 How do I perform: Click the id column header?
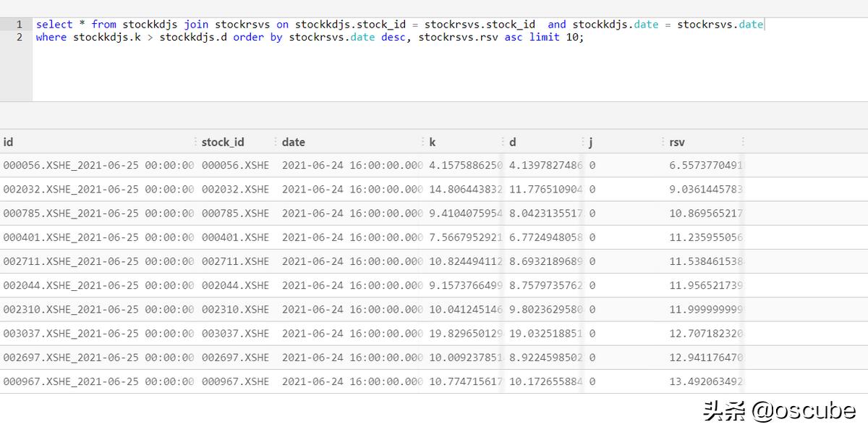(9, 142)
